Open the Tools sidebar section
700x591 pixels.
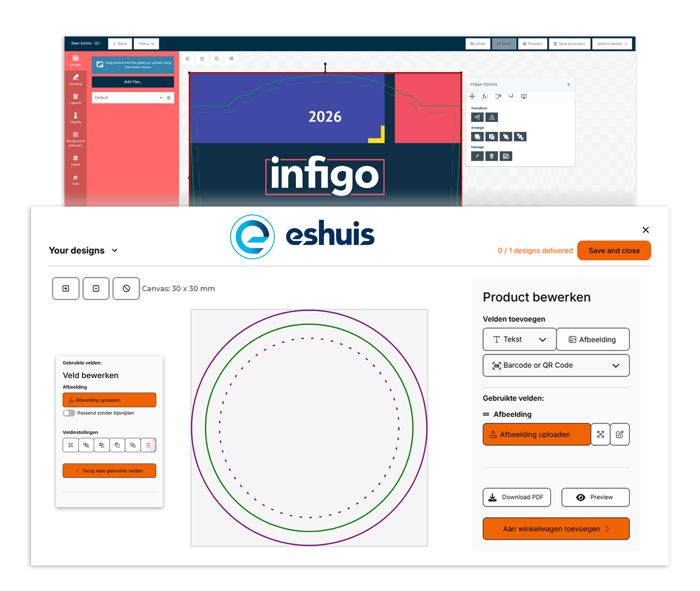[75, 180]
